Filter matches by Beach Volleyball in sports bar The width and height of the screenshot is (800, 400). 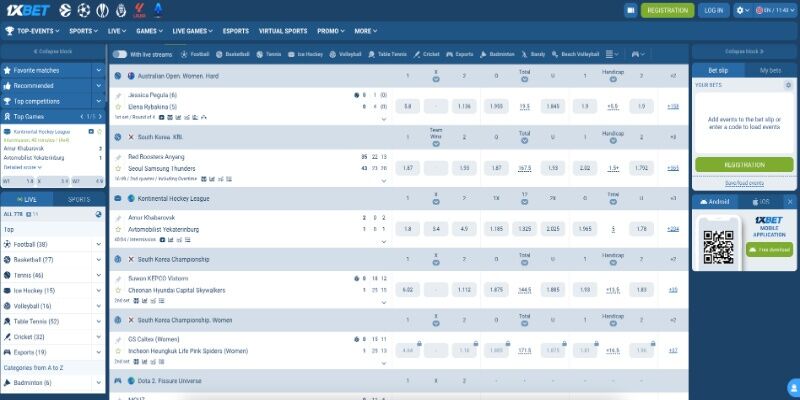click(x=576, y=54)
